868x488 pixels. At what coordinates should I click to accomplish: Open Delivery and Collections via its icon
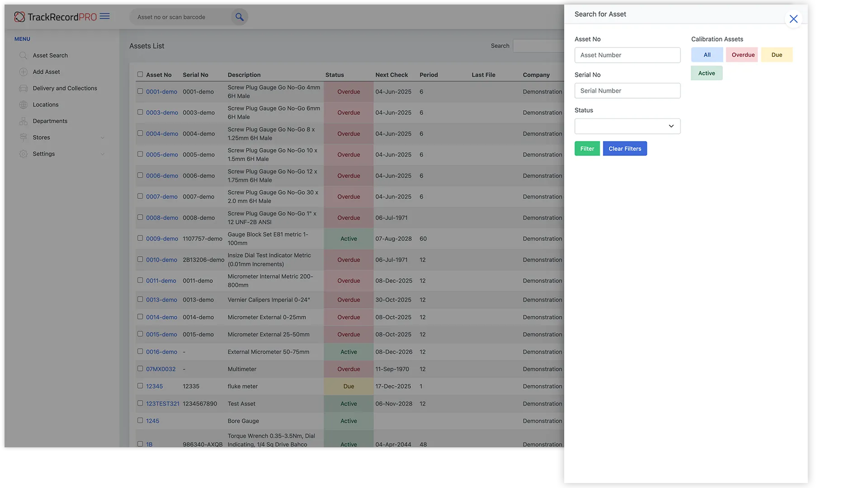click(x=23, y=88)
